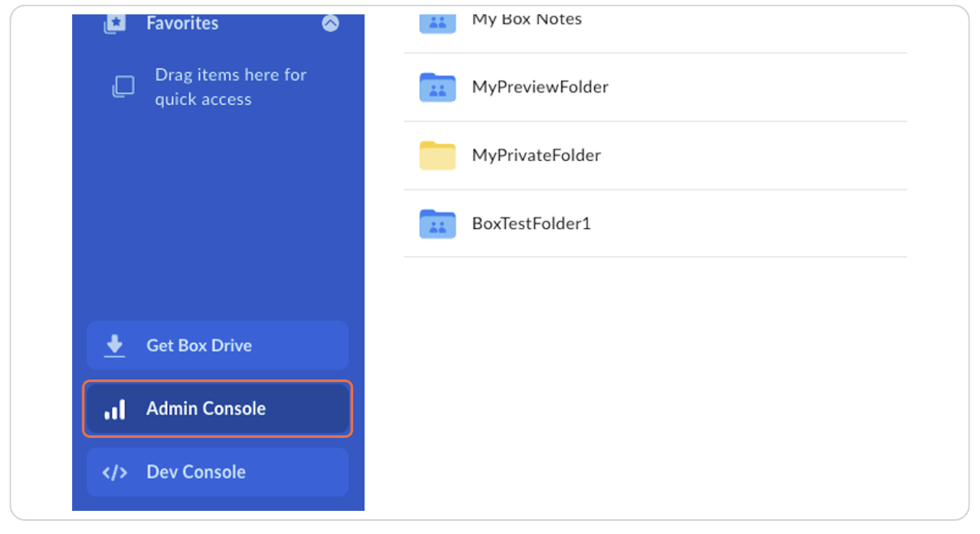980x534 pixels.
Task: Open MyPreviewFolder by its name
Action: [540, 87]
